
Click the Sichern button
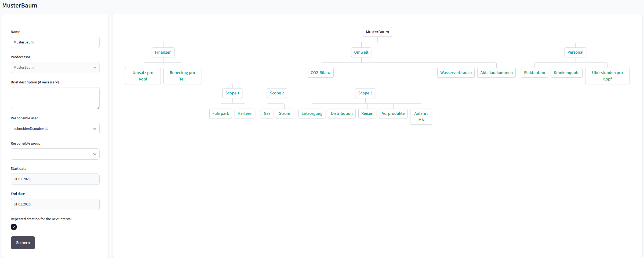23,243
